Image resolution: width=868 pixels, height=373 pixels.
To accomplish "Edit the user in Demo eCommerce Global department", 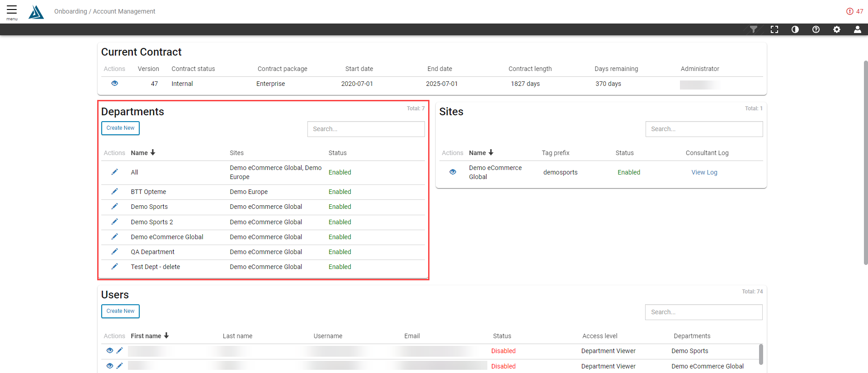I will point(120,366).
